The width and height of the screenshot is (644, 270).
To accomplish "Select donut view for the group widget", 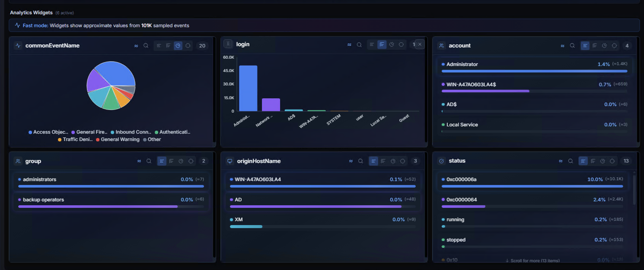I will tap(191, 161).
